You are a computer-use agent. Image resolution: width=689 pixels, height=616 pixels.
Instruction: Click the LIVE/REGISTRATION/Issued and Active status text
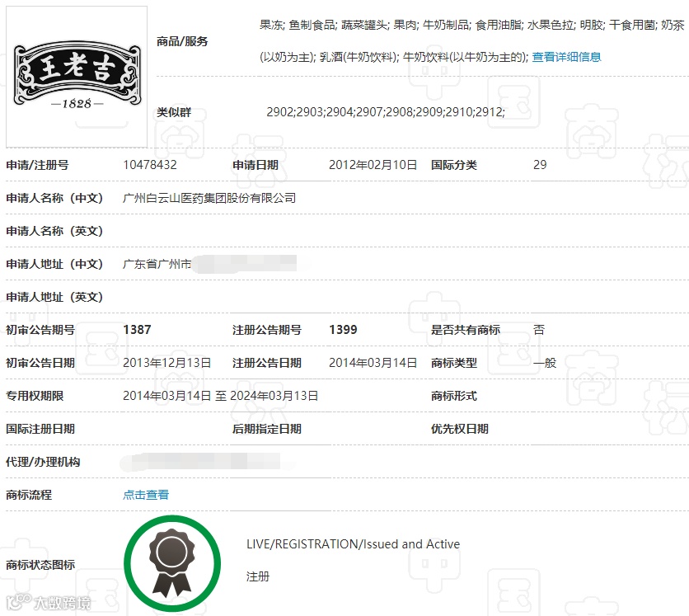click(x=353, y=544)
